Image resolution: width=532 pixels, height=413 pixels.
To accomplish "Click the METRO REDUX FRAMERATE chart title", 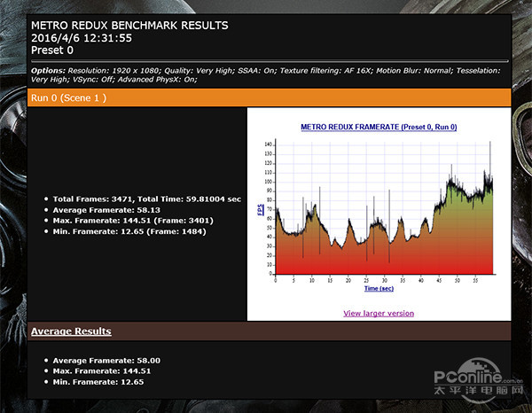I will point(379,127).
